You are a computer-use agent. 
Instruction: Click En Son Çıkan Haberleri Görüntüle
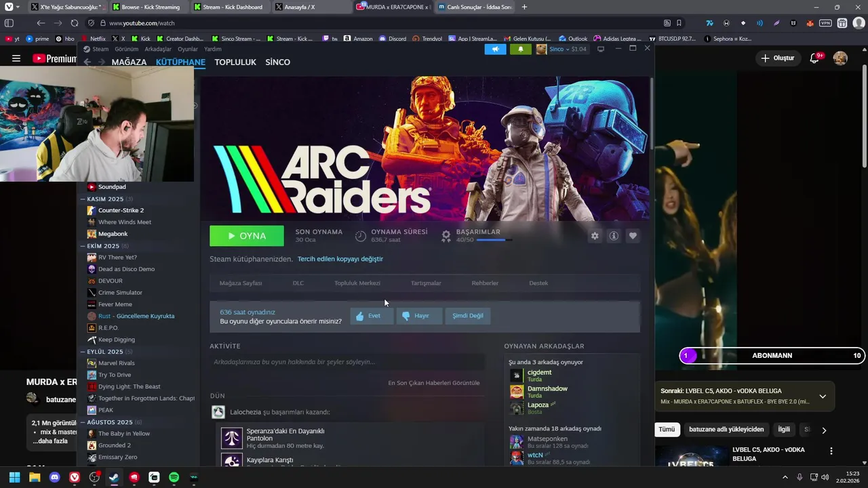coord(434,383)
